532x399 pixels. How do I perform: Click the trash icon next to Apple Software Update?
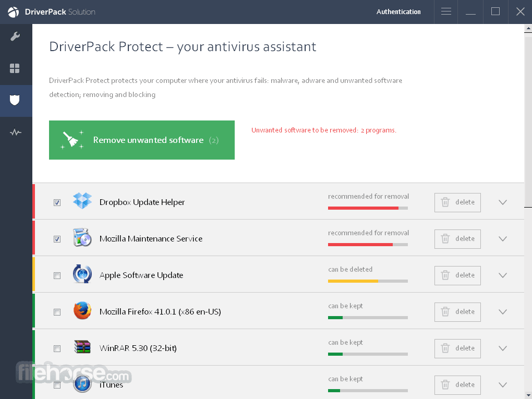pyautogui.click(x=445, y=275)
